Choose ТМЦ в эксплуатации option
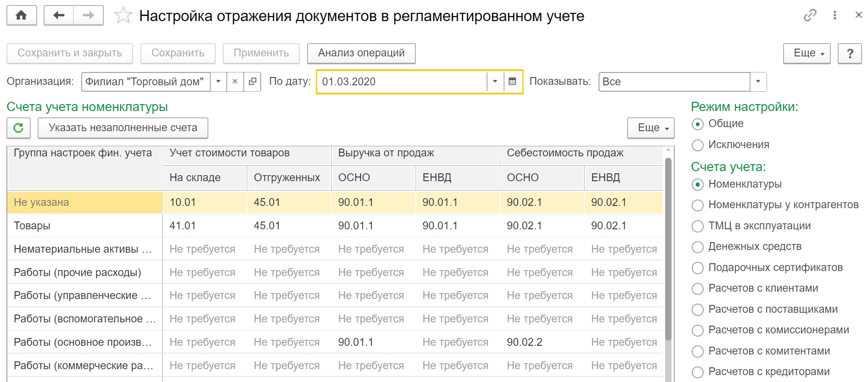868x382 pixels. pyautogui.click(x=751, y=226)
